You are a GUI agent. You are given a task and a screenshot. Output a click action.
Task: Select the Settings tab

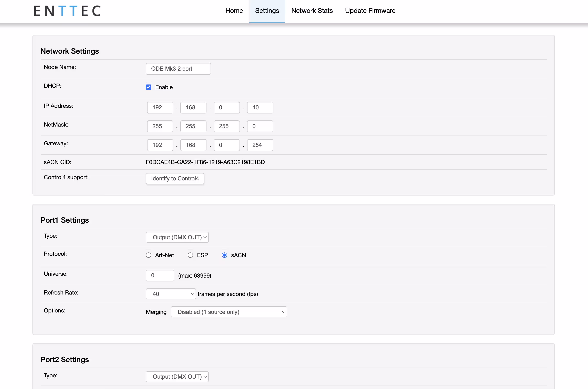pos(267,11)
